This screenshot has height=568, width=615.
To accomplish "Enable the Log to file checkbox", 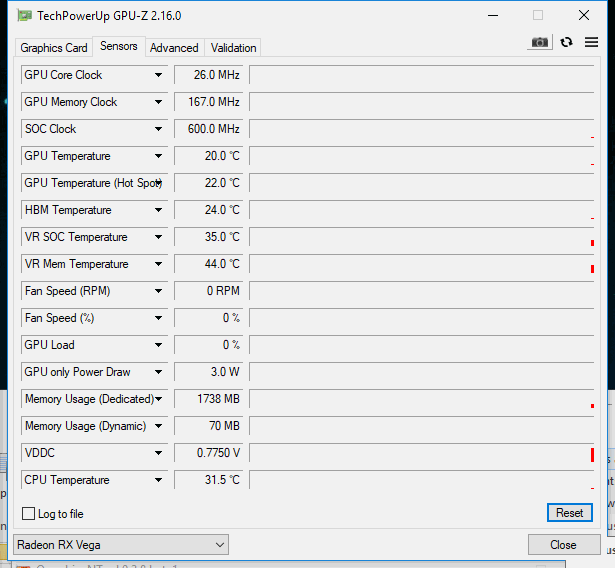I will (28, 513).
